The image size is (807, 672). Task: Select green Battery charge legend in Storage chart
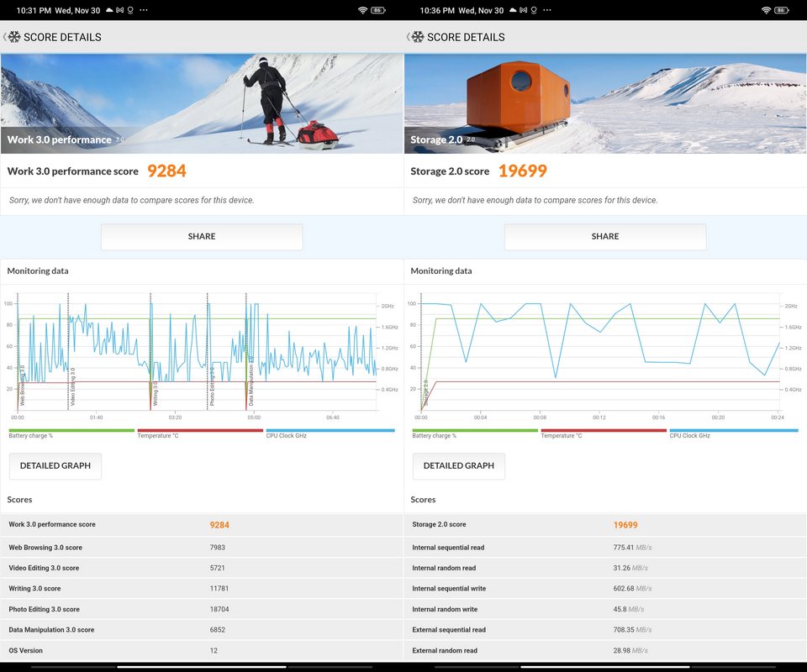pyautogui.click(x=475, y=433)
